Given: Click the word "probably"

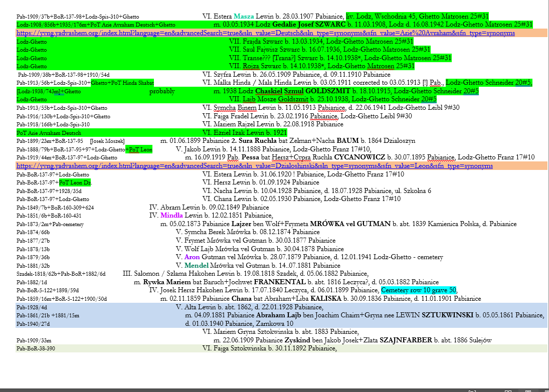Looking at the screenshot, I should coord(162,91).
